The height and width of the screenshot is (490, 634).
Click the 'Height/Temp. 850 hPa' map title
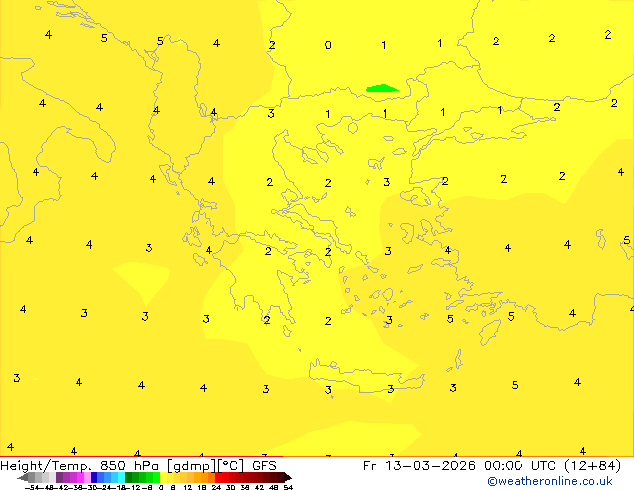pyautogui.click(x=78, y=466)
